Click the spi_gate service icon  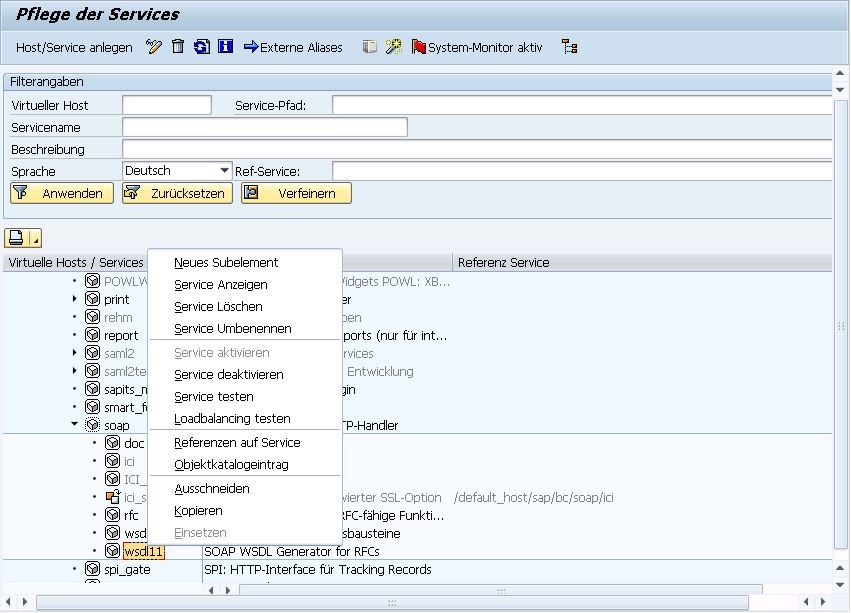click(91, 568)
